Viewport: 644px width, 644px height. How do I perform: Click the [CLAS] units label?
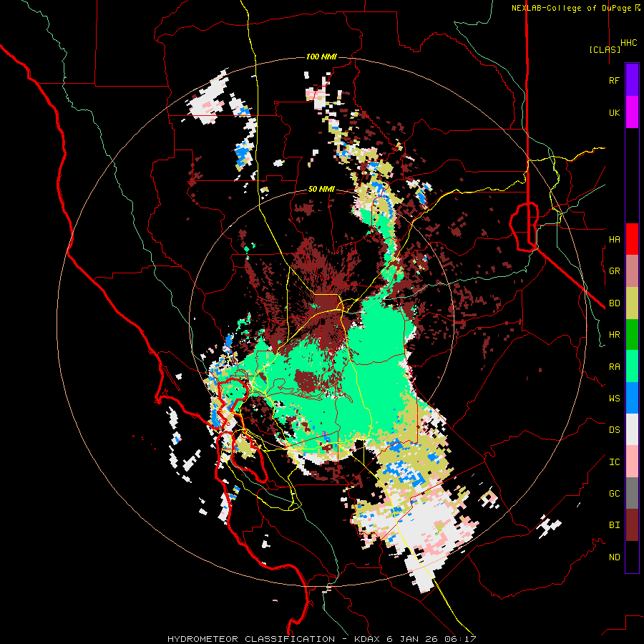coord(605,49)
